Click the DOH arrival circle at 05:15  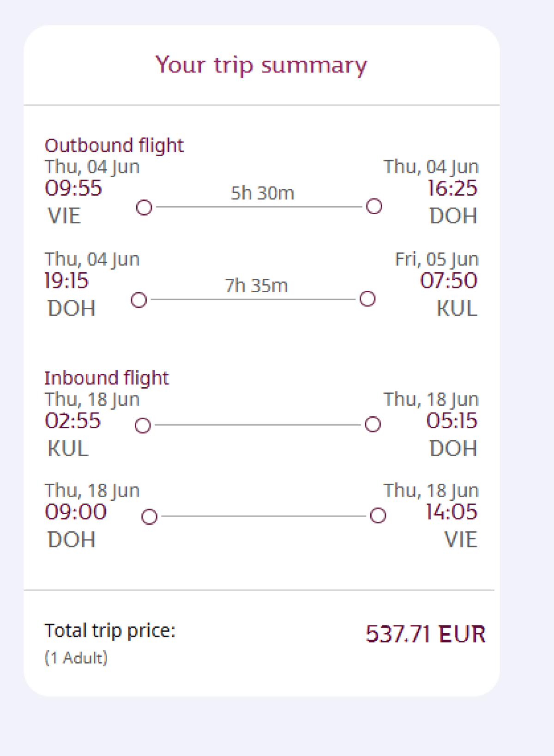point(373,424)
